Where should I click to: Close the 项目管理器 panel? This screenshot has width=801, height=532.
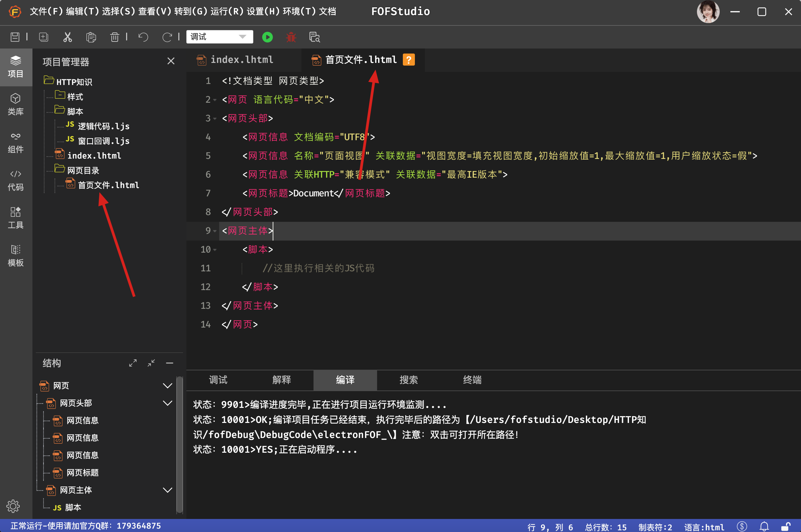pyautogui.click(x=171, y=61)
